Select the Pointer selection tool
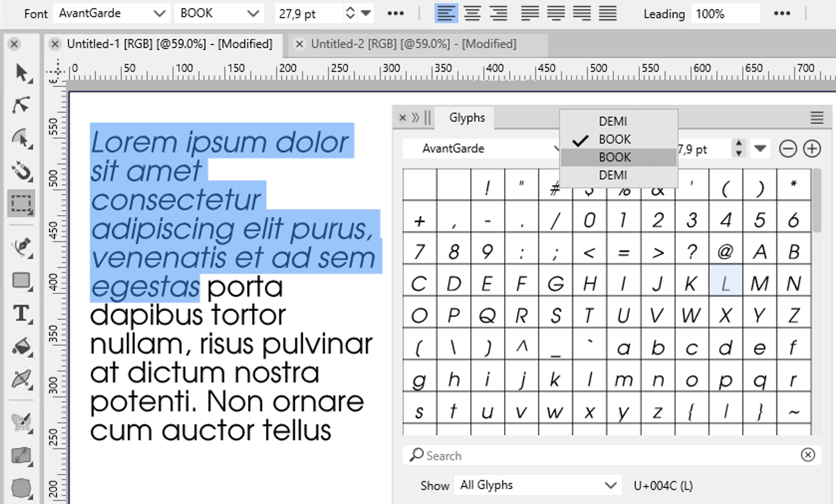The image size is (836, 504). (x=21, y=73)
